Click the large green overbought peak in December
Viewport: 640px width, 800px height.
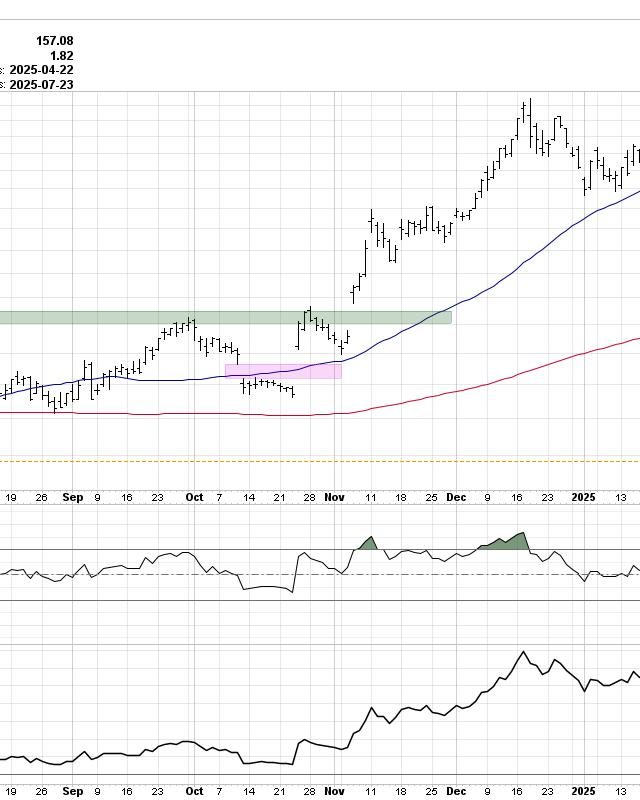point(519,539)
